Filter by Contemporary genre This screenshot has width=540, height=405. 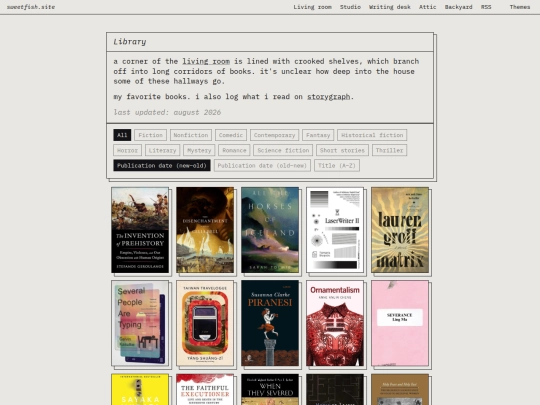point(274,135)
